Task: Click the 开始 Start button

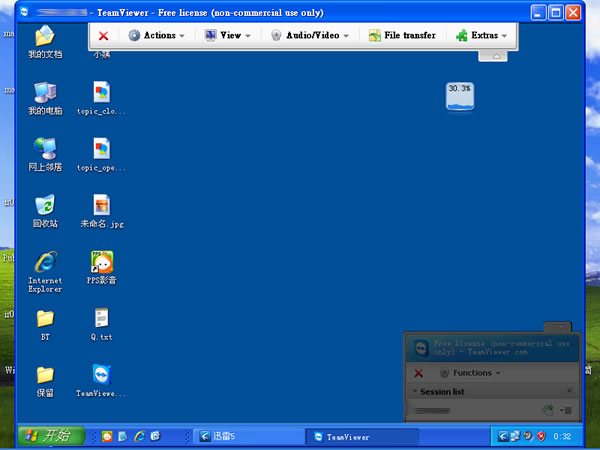Action: pyautogui.click(x=44, y=436)
